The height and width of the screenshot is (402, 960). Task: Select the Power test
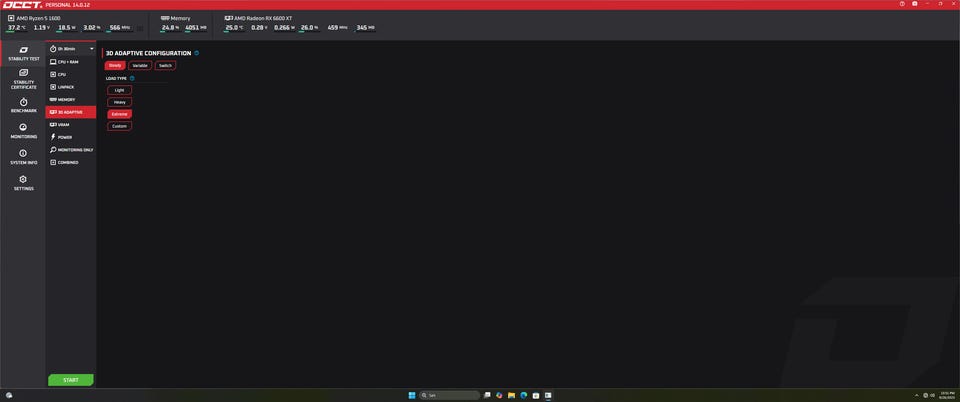coord(71,137)
